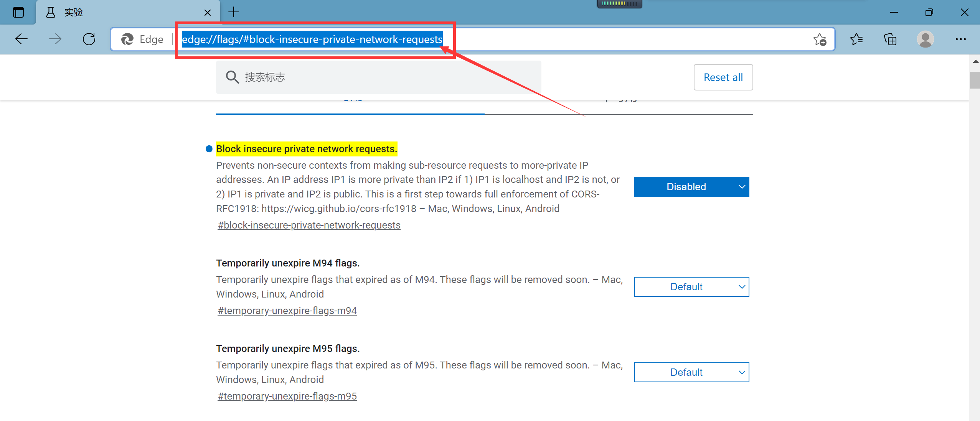The image size is (980, 421).
Task: Close the 实验 tab
Action: (x=208, y=13)
